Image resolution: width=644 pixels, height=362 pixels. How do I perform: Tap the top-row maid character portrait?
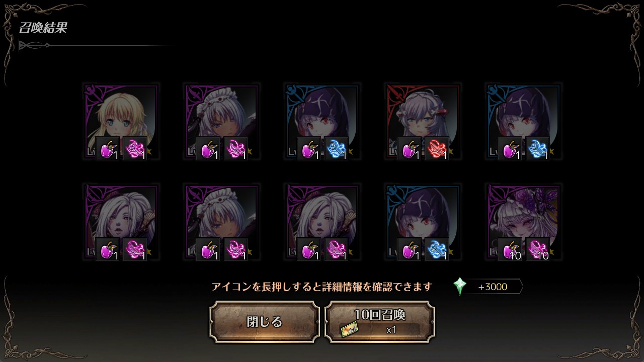(221, 121)
